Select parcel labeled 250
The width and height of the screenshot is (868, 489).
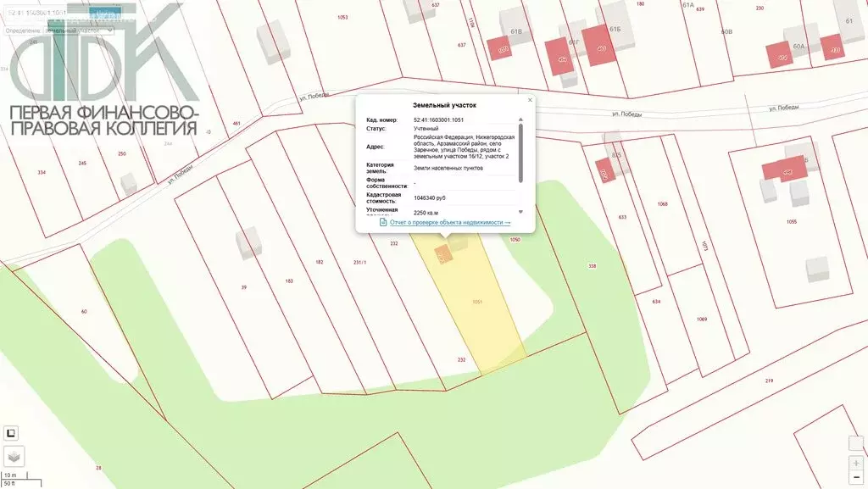pyautogui.click(x=122, y=153)
